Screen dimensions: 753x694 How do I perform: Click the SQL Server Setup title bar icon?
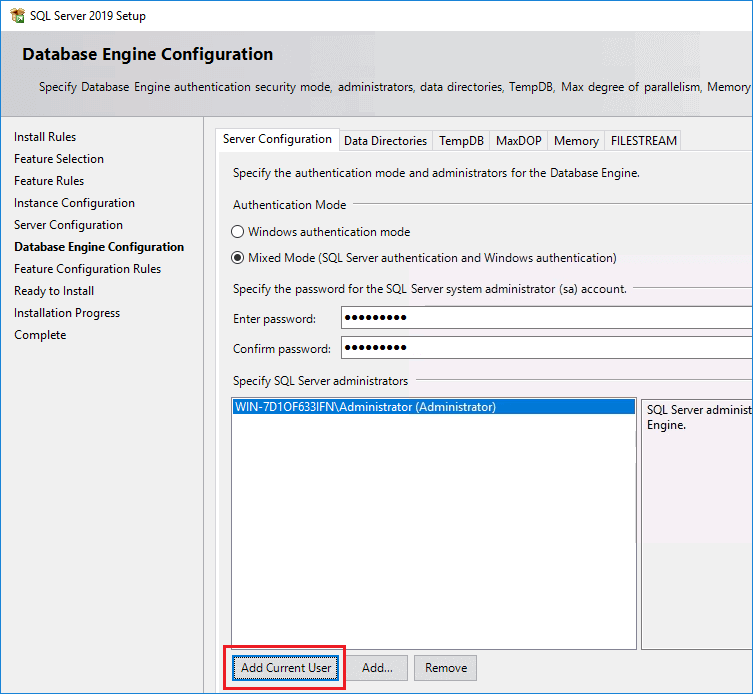(18, 15)
